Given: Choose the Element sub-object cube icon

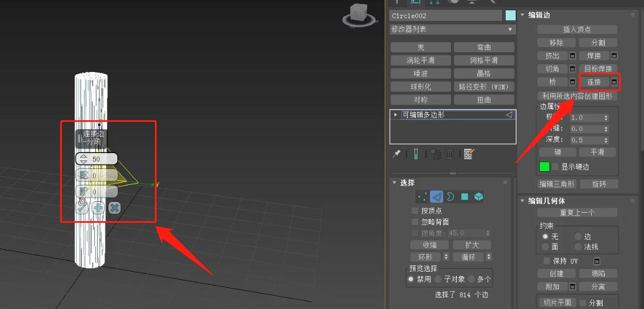Looking at the screenshot, I should 479,197.
